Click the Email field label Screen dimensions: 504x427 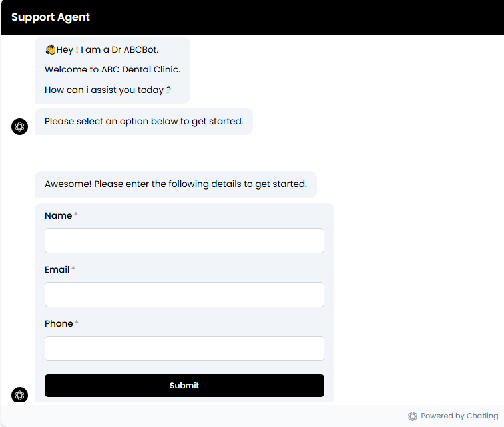click(57, 269)
